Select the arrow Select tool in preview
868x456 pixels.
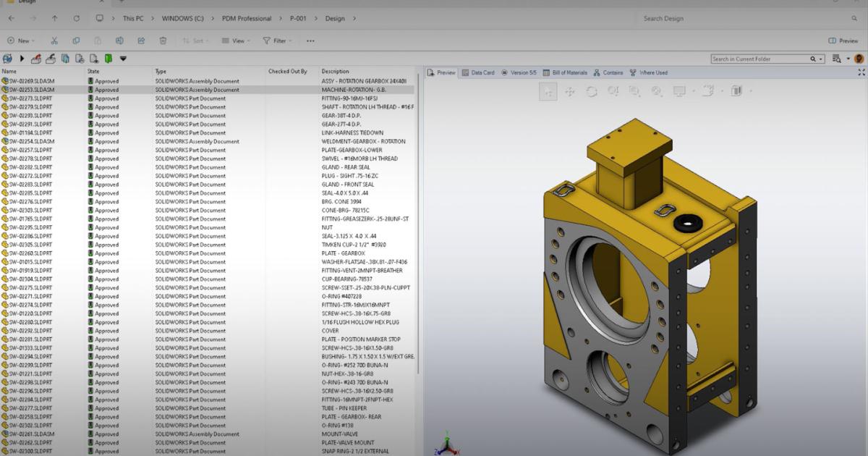pyautogui.click(x=548, y=91)
